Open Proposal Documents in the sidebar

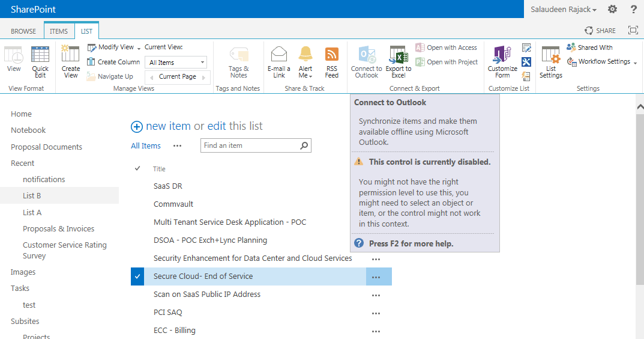click(x=46, y=147)
